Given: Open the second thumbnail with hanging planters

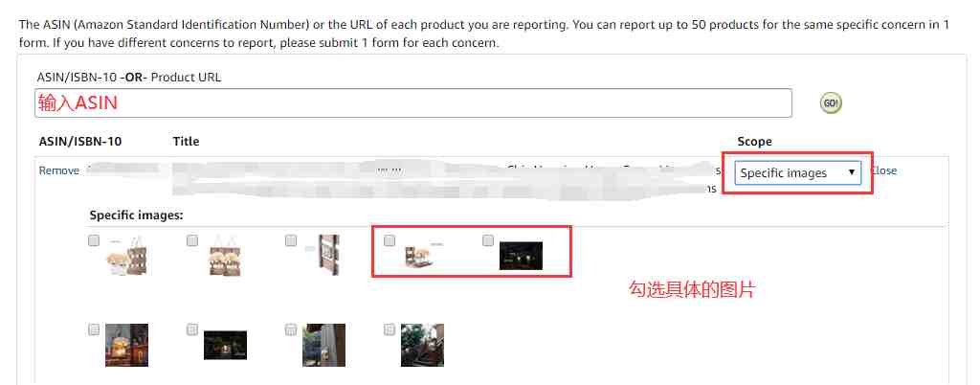Looking at the screenshot, I should [x=225, y=257].
